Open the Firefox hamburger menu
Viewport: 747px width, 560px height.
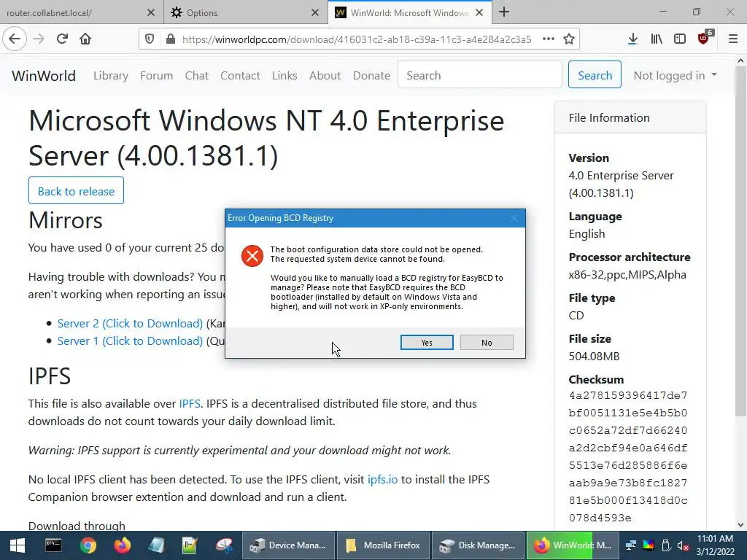[733, 39]
